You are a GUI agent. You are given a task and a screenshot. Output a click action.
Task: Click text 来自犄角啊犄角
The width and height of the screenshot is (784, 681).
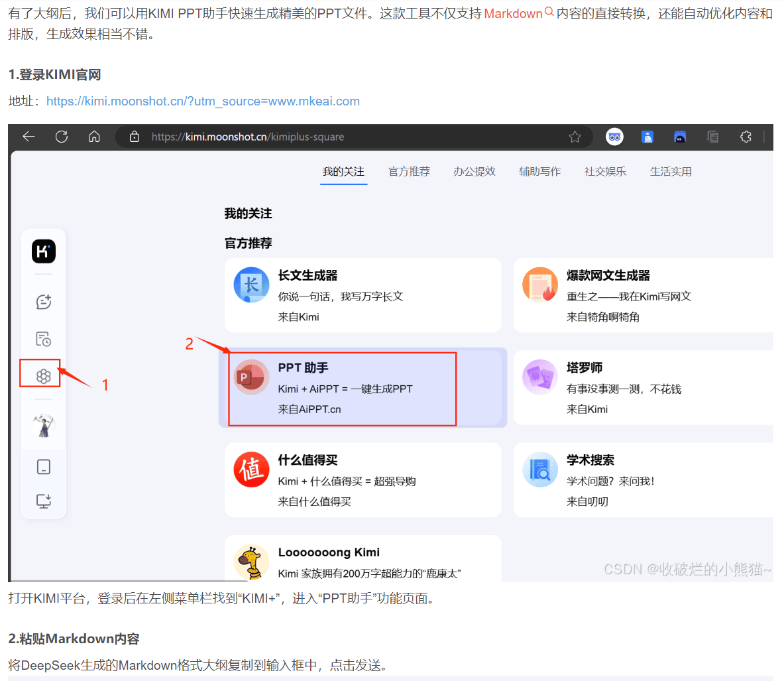tap(603, 317)
